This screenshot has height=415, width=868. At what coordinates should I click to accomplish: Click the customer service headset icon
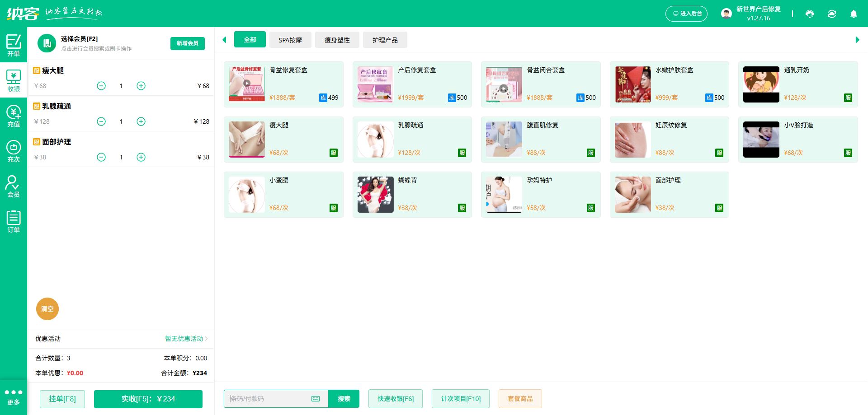[809, 14]
